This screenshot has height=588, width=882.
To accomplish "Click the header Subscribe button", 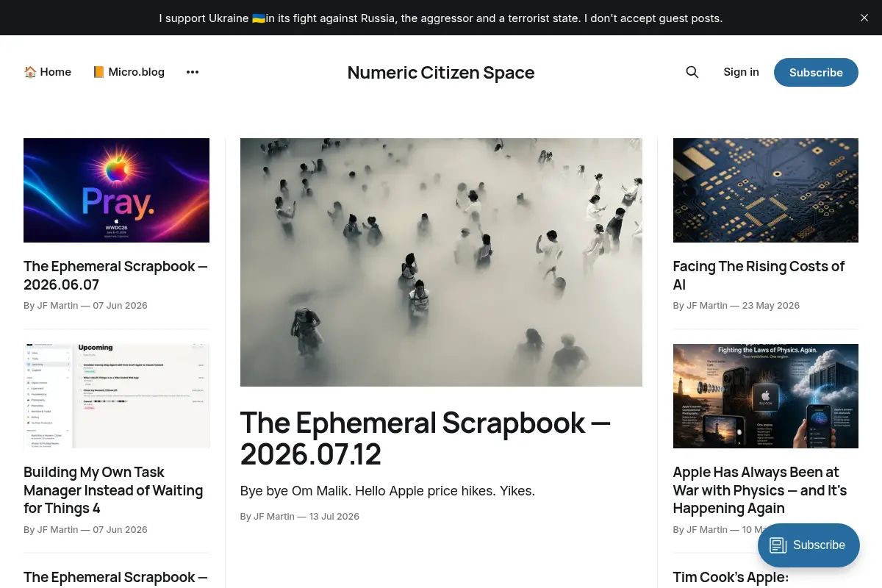I will pos(816,72).
